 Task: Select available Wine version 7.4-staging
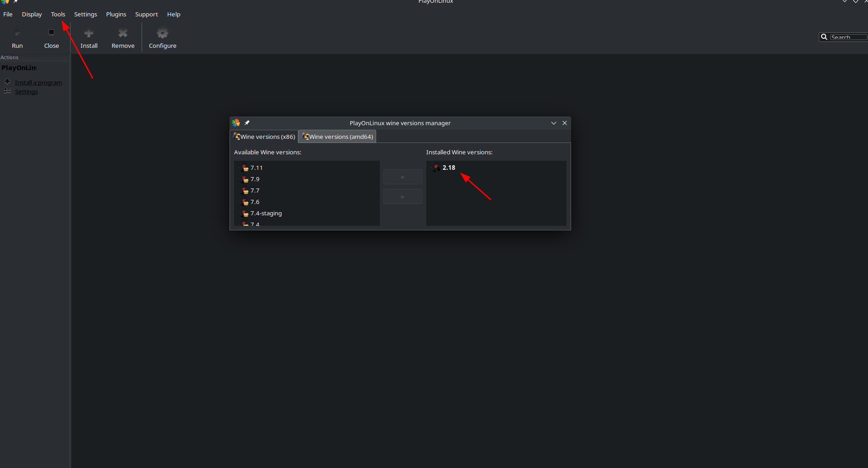pyautogui.click(x=266, y=213)
